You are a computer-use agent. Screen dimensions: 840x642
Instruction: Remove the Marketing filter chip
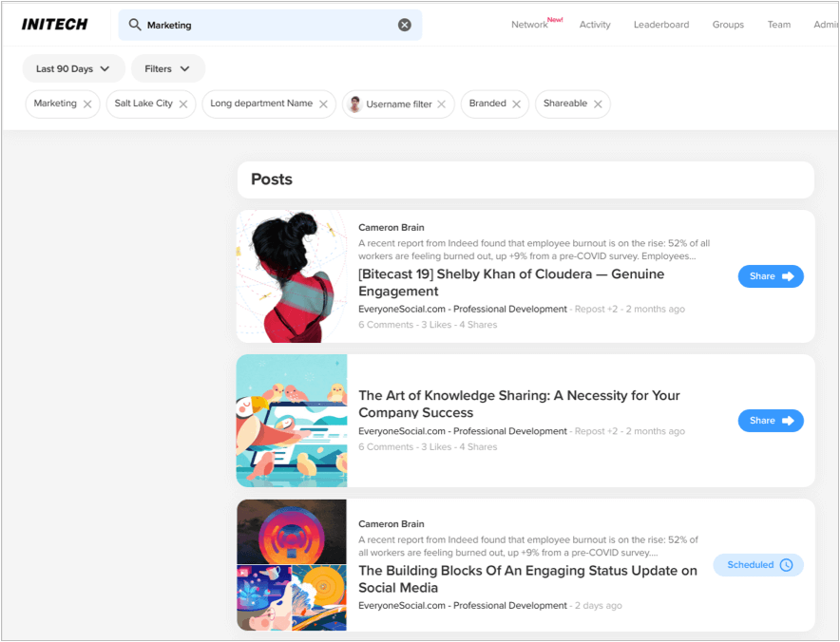pos(87,104)
